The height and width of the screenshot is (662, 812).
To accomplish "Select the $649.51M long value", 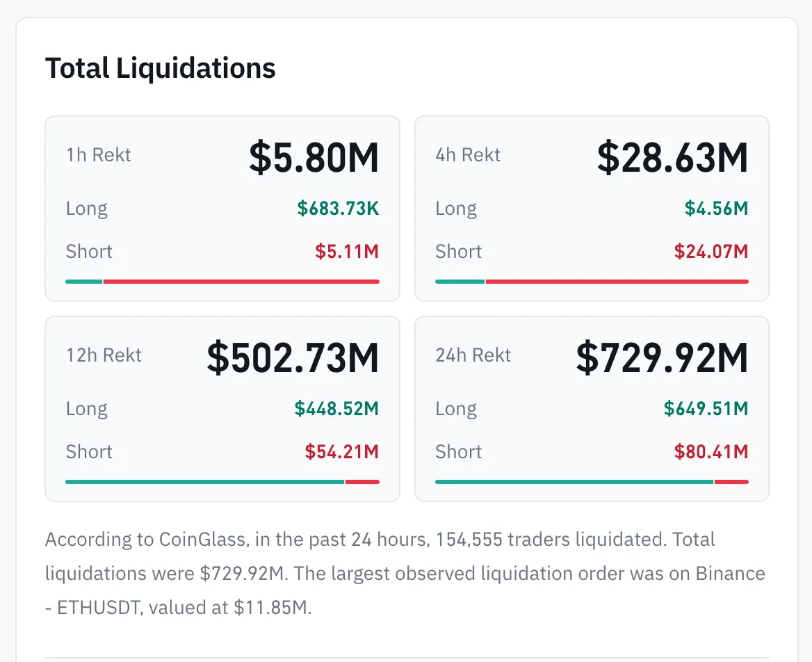I will [x=706, y=409].
